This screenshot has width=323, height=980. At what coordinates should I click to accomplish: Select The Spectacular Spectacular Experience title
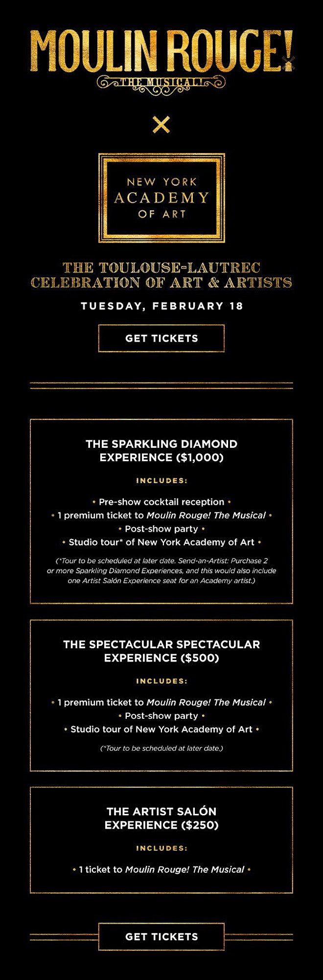tap(161, 651)
